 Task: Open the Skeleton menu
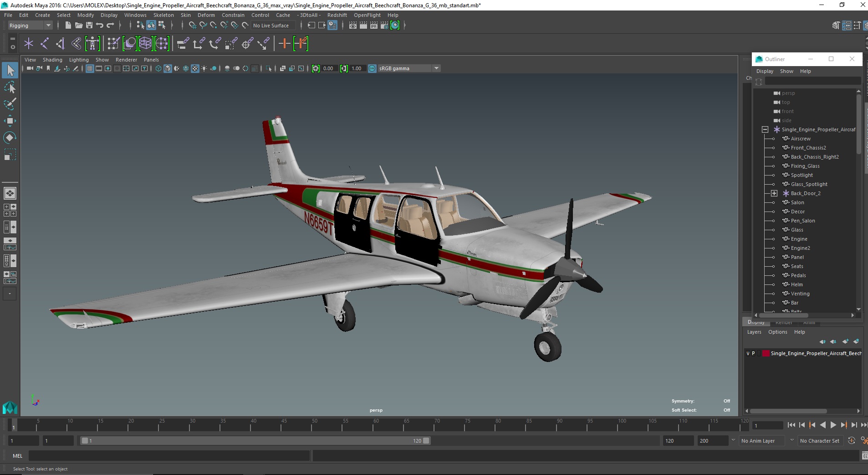(163, 15)
